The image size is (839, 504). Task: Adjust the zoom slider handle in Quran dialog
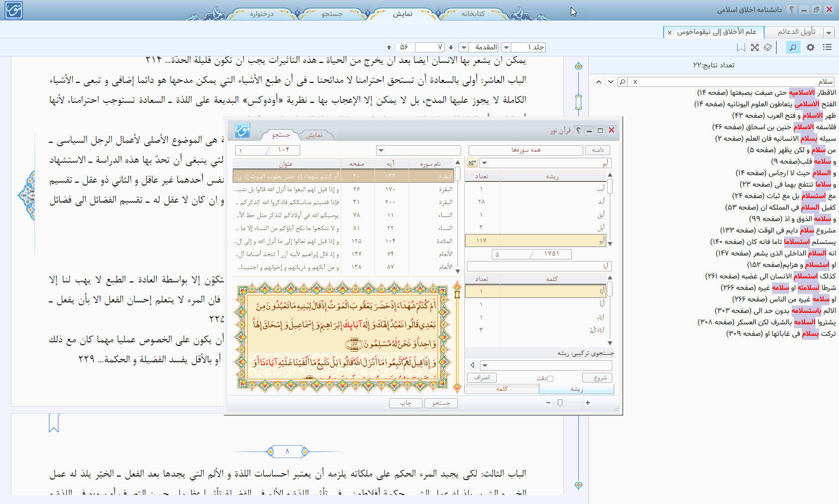[x=560, y=403]
